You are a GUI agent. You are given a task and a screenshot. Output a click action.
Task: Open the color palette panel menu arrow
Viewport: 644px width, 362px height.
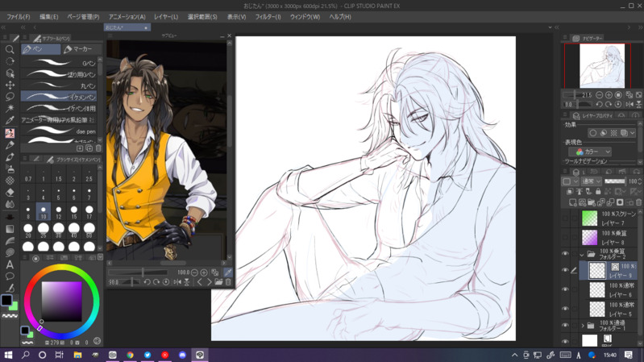tap(100, 257)
